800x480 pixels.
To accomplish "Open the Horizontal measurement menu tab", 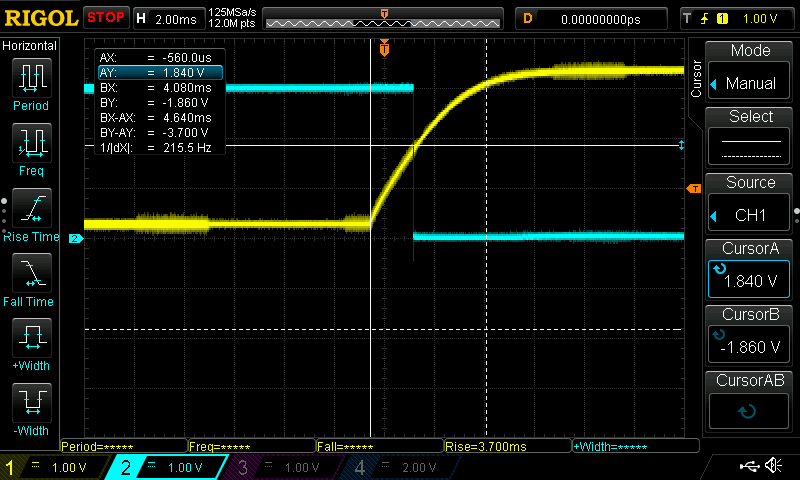I will [x=30, y=46].
